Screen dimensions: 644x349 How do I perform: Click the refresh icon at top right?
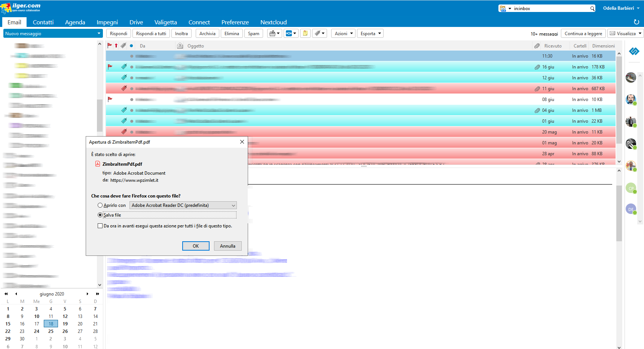click(x=637, y=22)
